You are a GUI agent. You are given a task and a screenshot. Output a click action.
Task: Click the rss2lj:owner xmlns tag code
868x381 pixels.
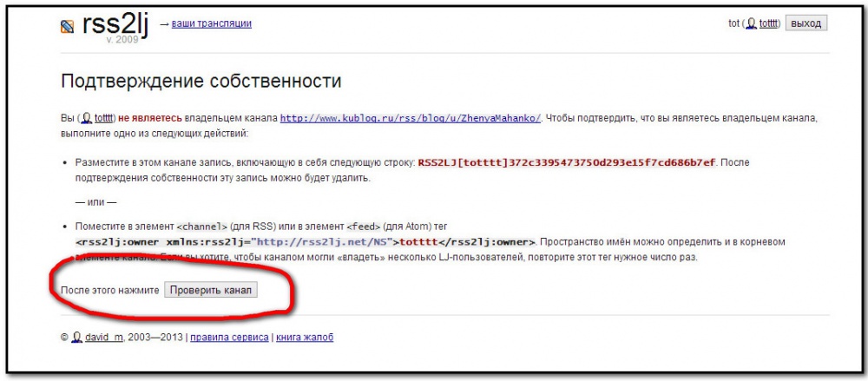point(306,242)
